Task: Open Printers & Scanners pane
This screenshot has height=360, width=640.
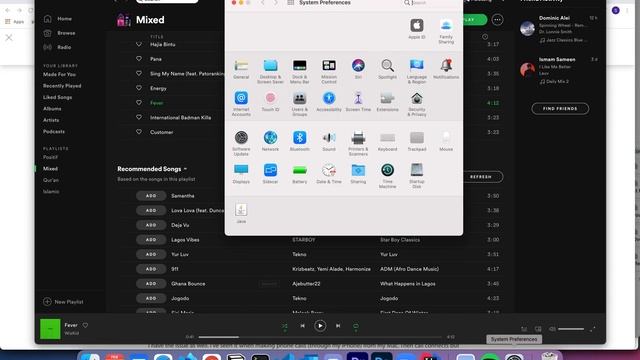Action: (x=358, y=143)
